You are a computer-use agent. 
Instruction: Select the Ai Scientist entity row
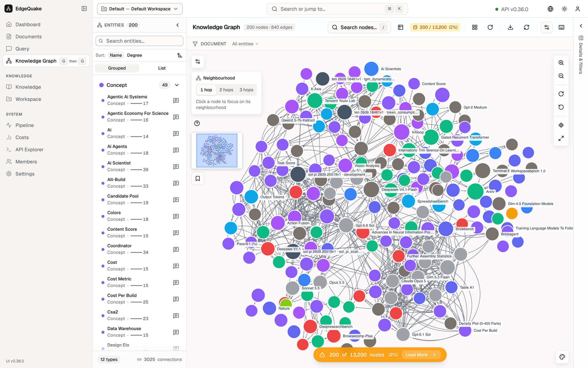(139, 166)
